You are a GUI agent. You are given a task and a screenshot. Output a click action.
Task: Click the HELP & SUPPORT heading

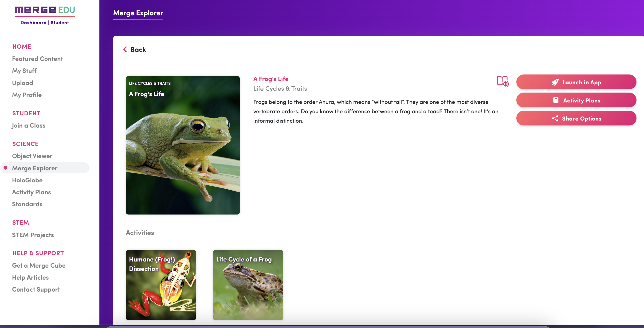[38, 253]
